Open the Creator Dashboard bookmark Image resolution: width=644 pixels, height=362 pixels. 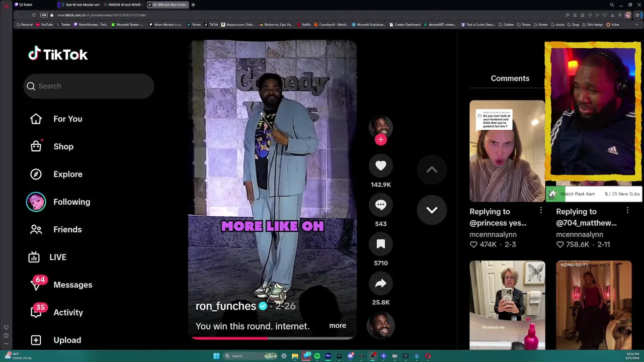pyautogui.click(x=405, y=24)
